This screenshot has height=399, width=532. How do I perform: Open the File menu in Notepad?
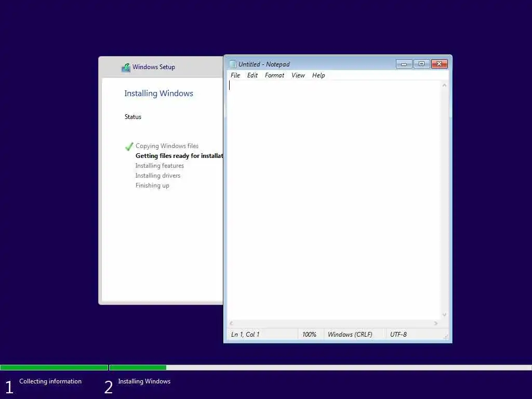coord(235,75)
